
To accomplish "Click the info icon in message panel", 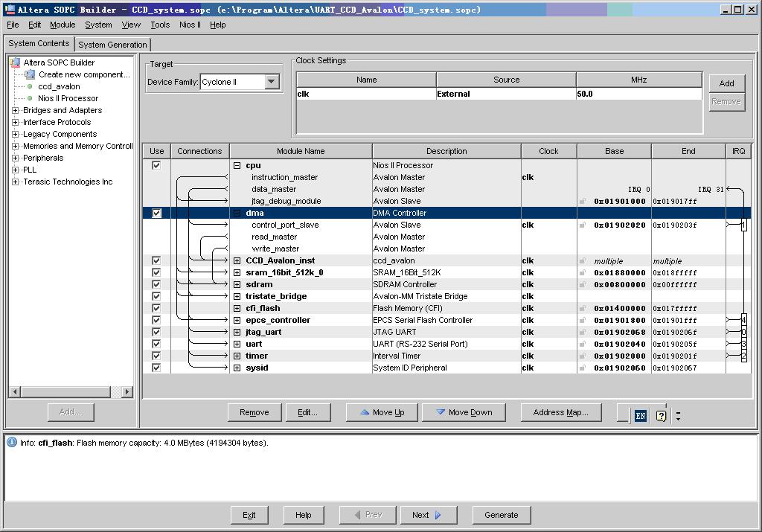I will 12,443.
